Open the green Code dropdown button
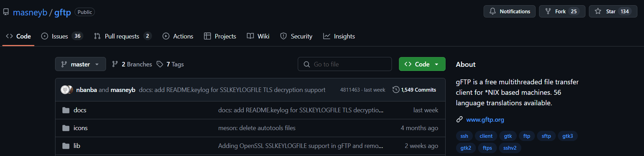 (x=422, y=64)
